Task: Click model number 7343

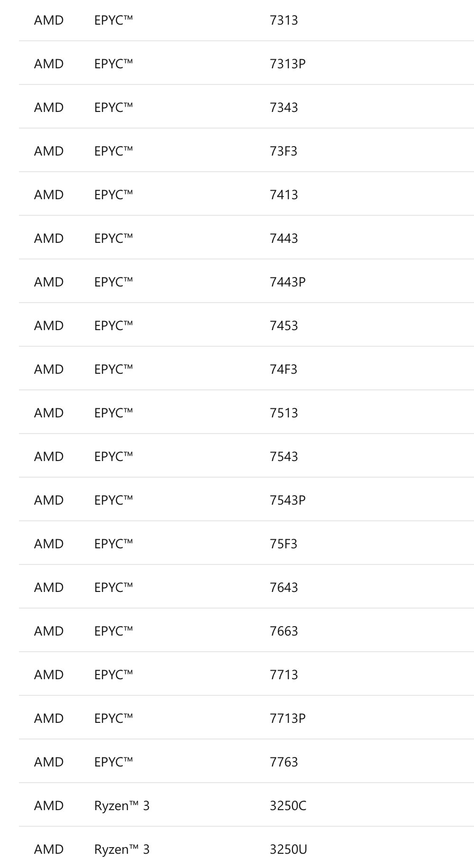Action: 283,108
